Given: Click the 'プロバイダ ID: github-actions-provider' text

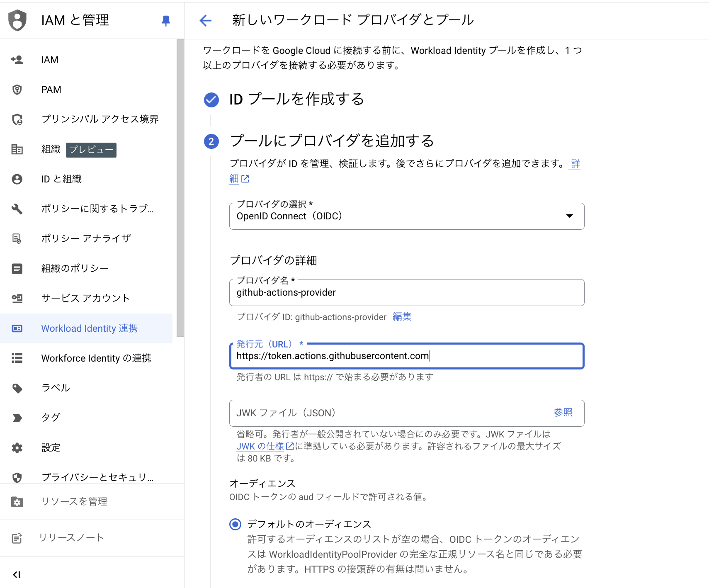Looking at the screenshot, I should point(311,317).
